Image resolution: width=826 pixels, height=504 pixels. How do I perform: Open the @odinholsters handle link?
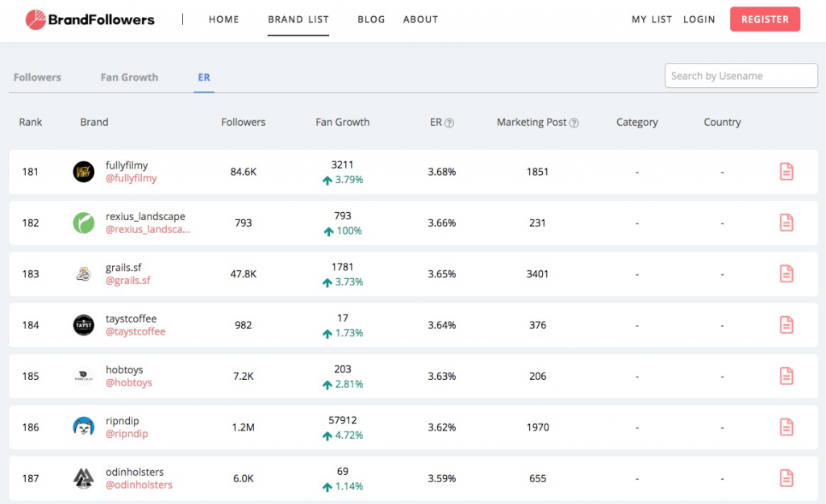coord(139,485)
